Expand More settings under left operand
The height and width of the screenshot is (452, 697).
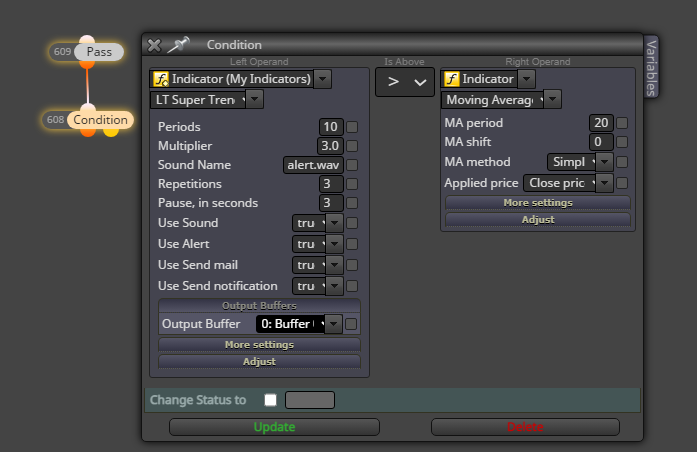[259, 345]
